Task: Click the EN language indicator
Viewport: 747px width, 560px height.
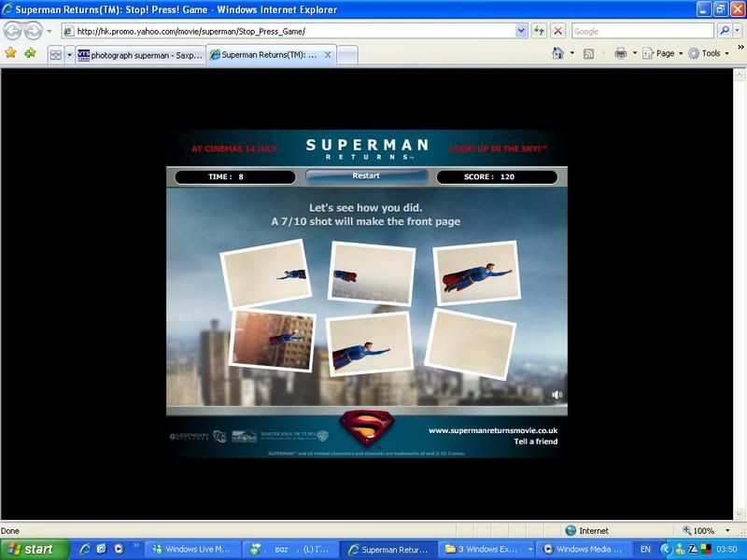Action: pyautogui.click(x=645, y=549)
